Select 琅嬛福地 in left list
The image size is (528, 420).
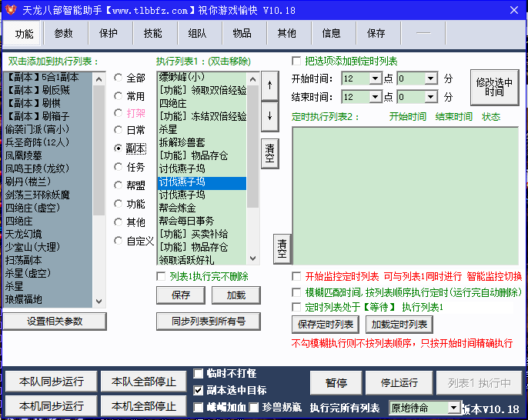(x=48, y=299)
